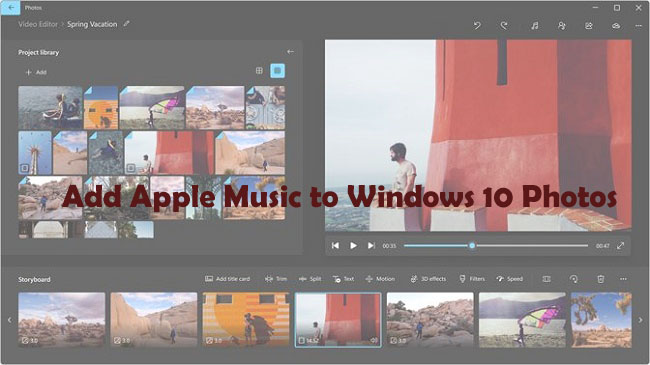Select the kite storyboard clip
This screenshot has height=365, width=650.
(522, 320)
